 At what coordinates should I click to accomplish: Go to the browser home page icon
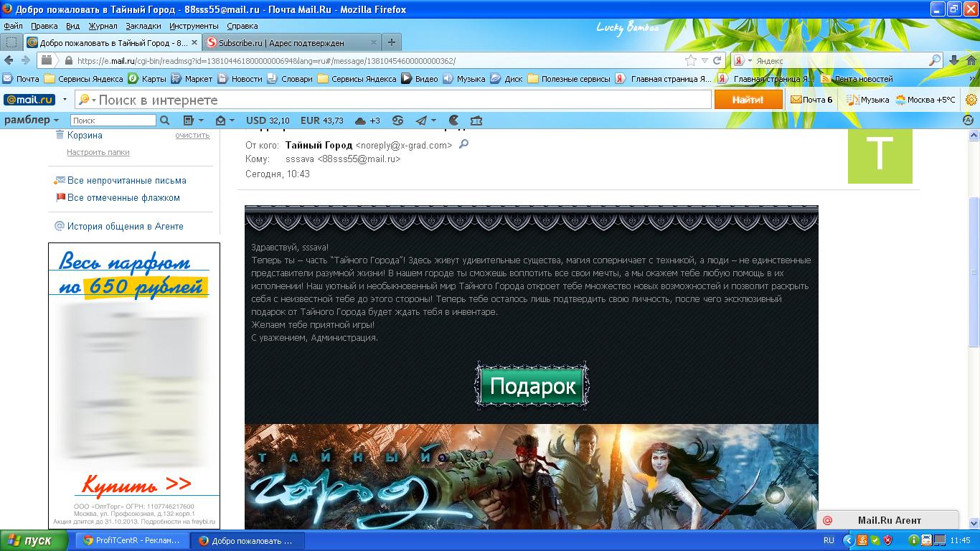click(x=970, y=61)
